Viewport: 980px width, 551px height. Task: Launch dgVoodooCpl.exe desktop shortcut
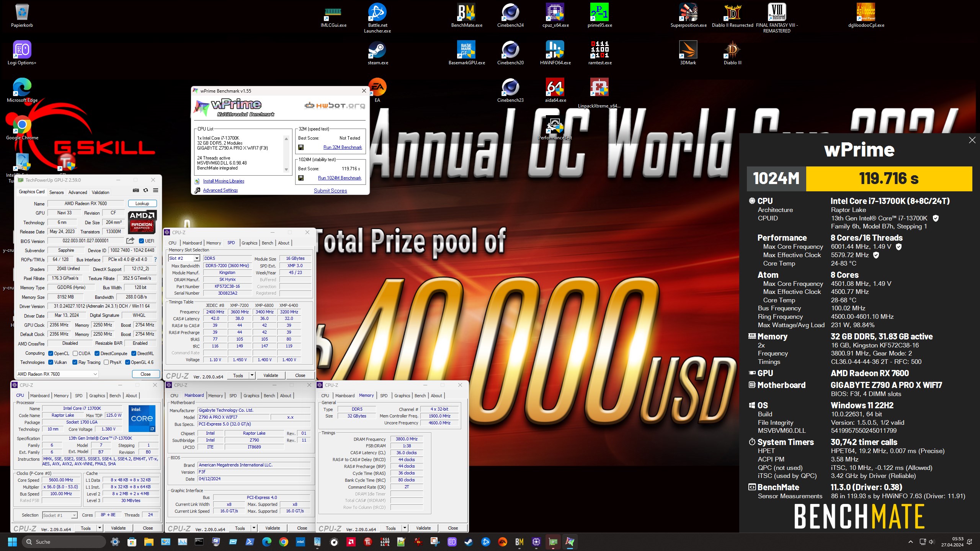coord(866,16)
